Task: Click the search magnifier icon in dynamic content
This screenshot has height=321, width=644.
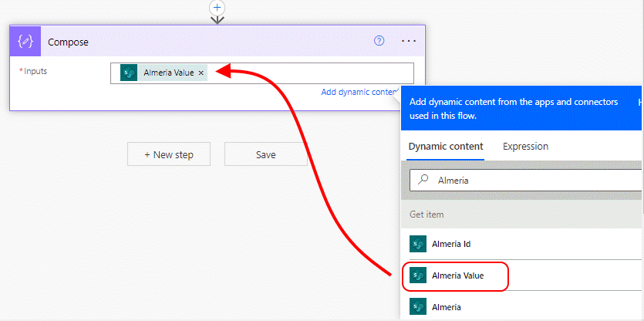Action: [423, 180]
